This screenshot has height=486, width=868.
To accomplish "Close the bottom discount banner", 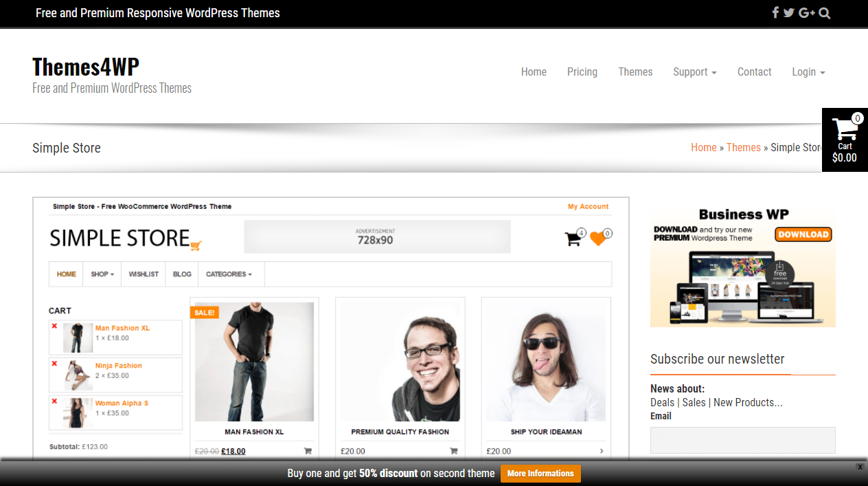I will (x=859, y=467).
